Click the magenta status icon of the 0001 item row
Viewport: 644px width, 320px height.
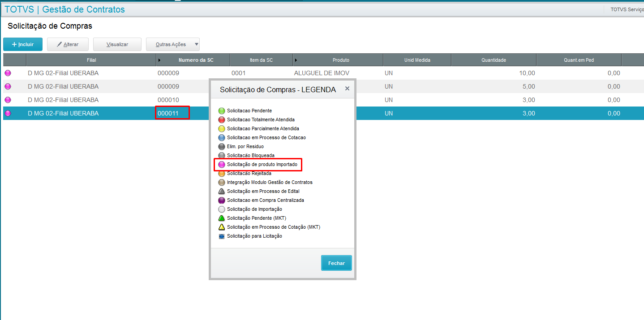8,73
